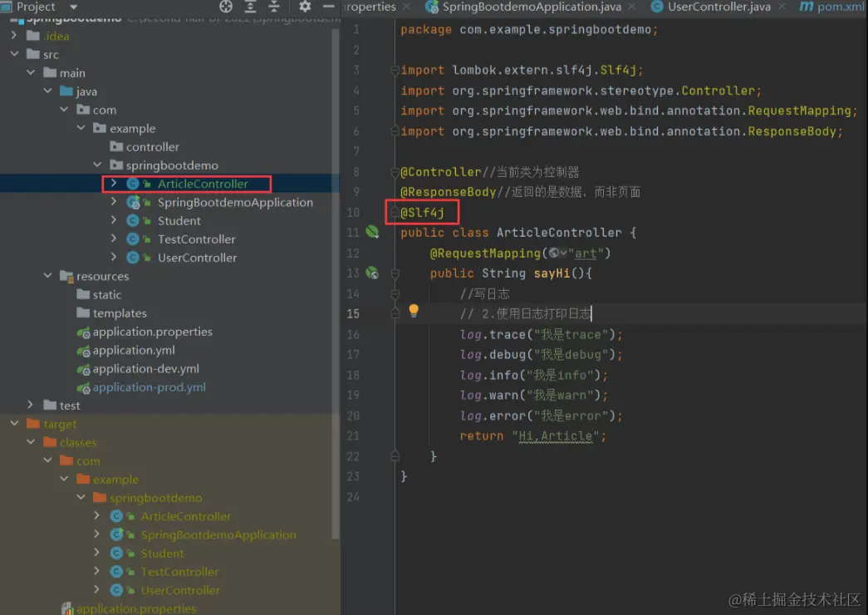Click the intention light bulb on line 15
Viewport: 868px width, 615px height.
414,311
